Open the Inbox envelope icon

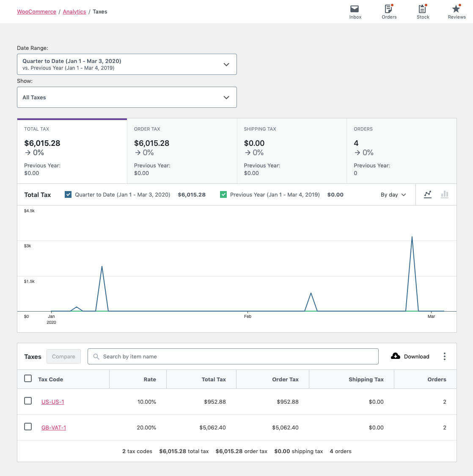coord(355,9)
